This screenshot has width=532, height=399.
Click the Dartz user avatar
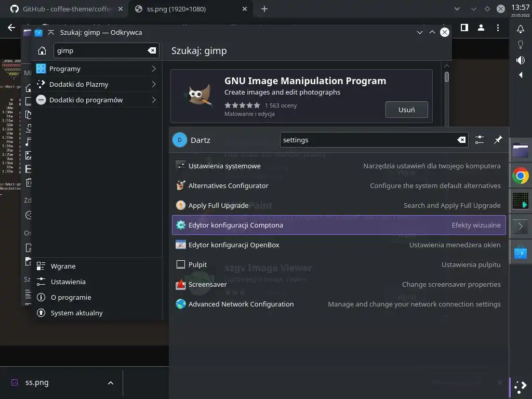[x=179, y=140]
